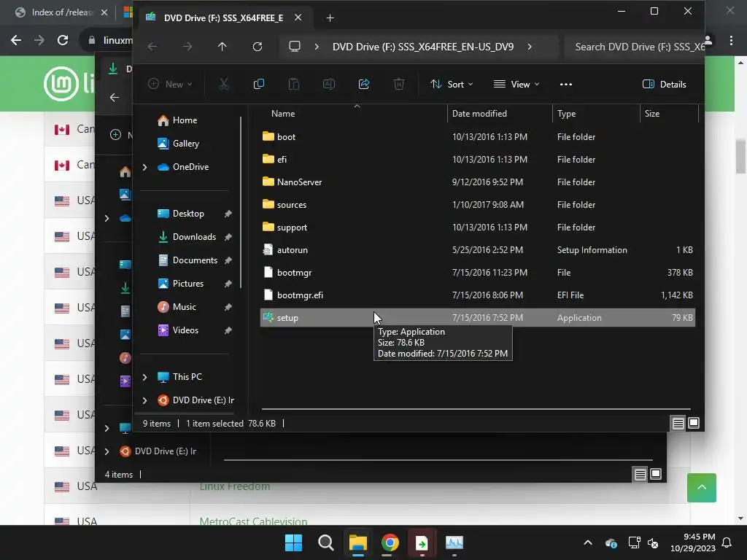The image size is (747, 560).
Task: Switch to details list view icon in status bar
Action: pos(678,423)
